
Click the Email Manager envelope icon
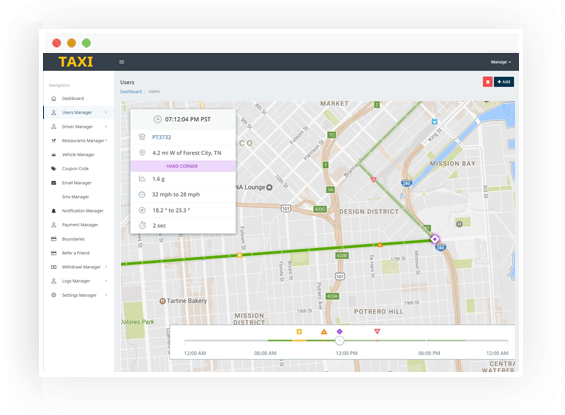point(54,183)
